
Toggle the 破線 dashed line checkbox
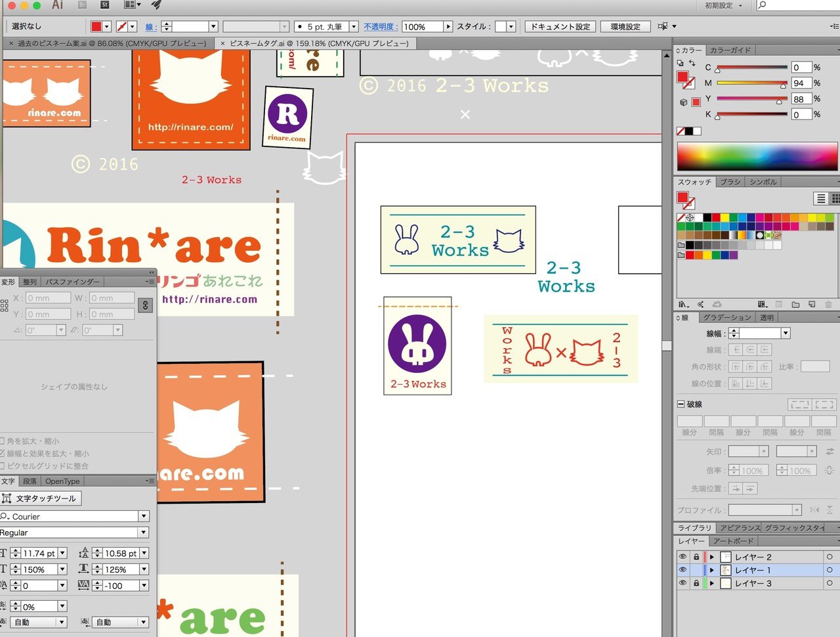(x=681, y=404)
